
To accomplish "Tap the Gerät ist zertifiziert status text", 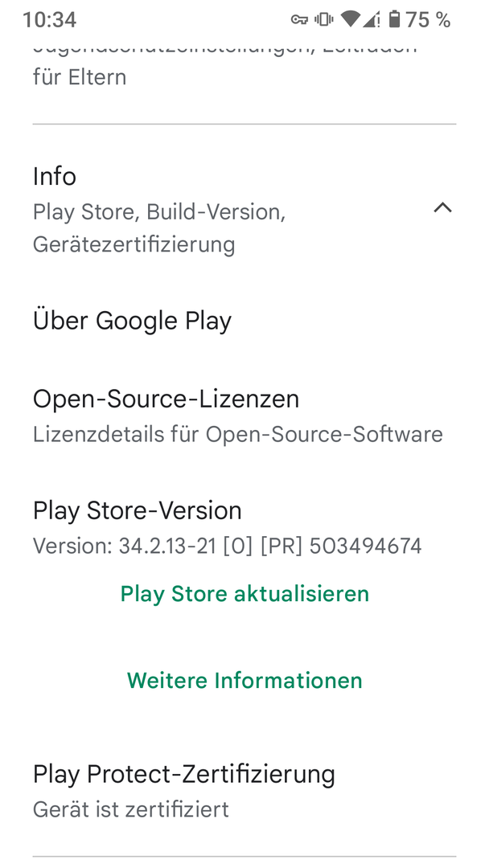I will 130,809.
